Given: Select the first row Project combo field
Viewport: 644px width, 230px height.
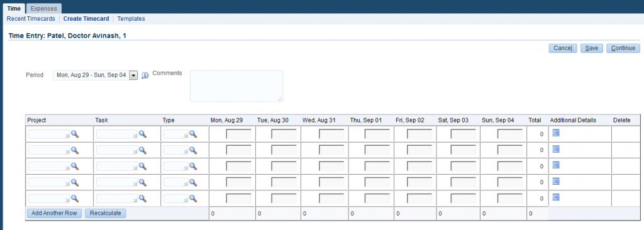Looking at the screenshot, I should 49,134.
